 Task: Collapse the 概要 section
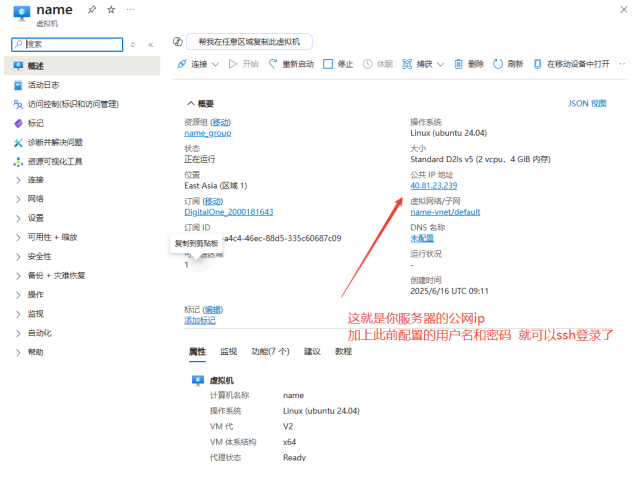coord(191,103)
